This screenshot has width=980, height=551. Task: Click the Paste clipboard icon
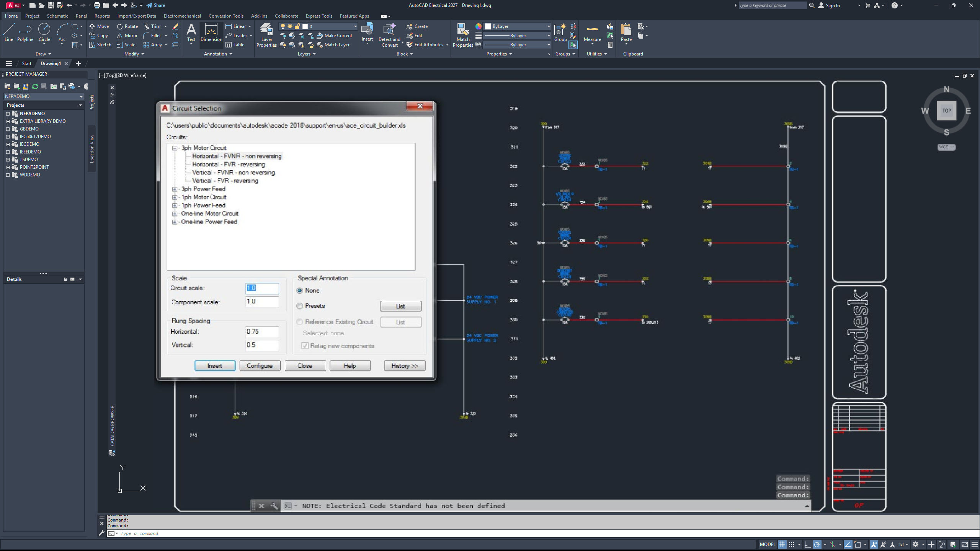tap(626, 33)
